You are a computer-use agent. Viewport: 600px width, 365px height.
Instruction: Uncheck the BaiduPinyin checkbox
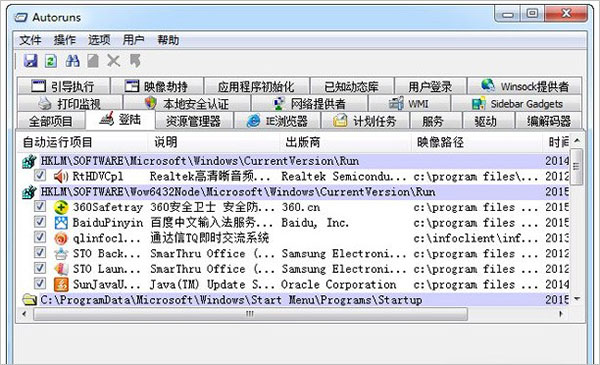point(40,222)
